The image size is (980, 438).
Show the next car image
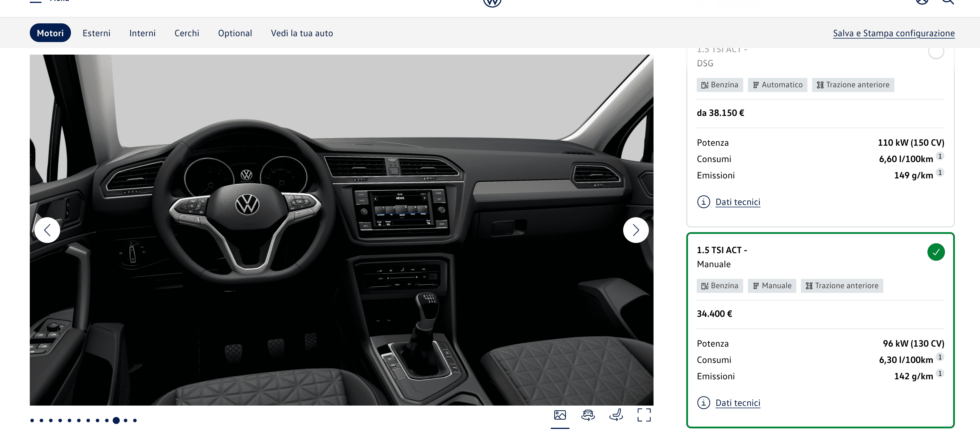point(635,230)
